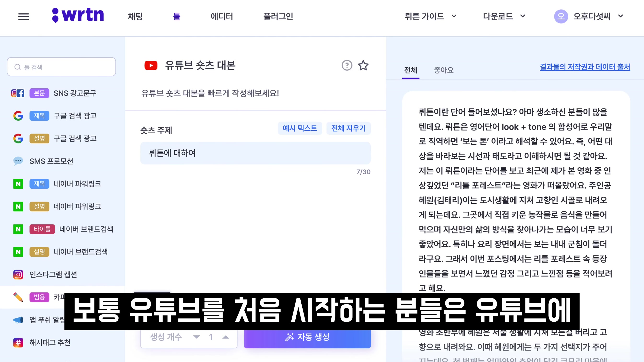
Task: Decrease 생성 개수 with down arrow
Action: (x=196, y=337)
